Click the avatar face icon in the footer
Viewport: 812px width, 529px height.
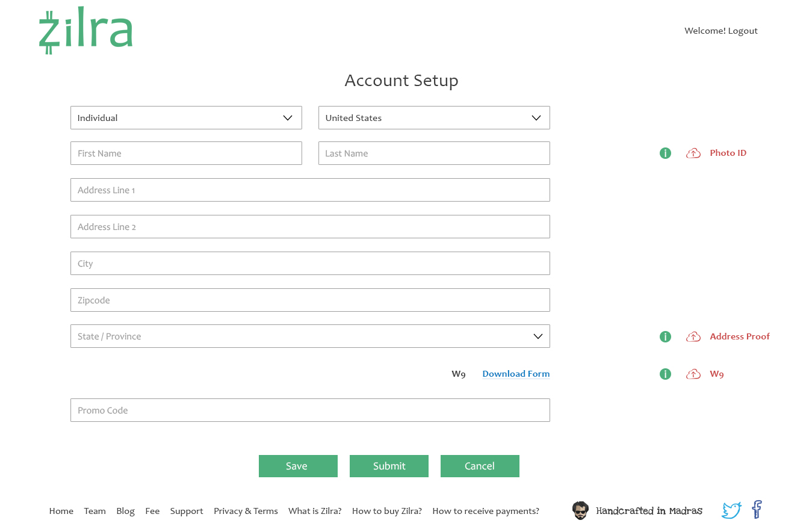[580, 511]
